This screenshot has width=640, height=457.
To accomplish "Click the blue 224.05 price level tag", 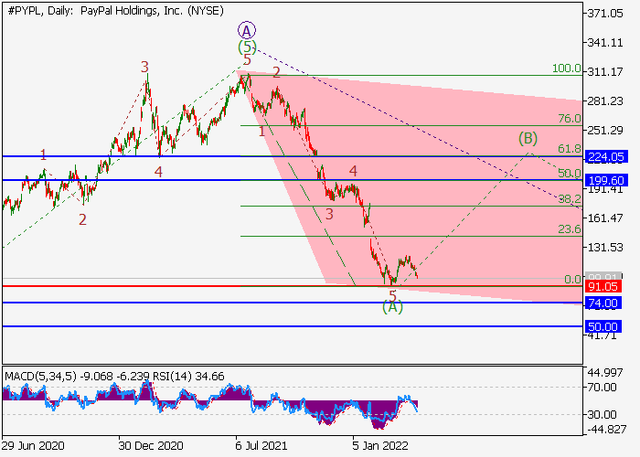I will pyautogui.click(x=606, y=157).
